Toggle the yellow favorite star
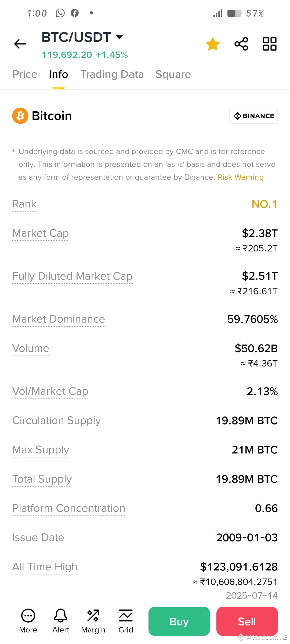The image size is (290, 644). click(x=213, y=44)
